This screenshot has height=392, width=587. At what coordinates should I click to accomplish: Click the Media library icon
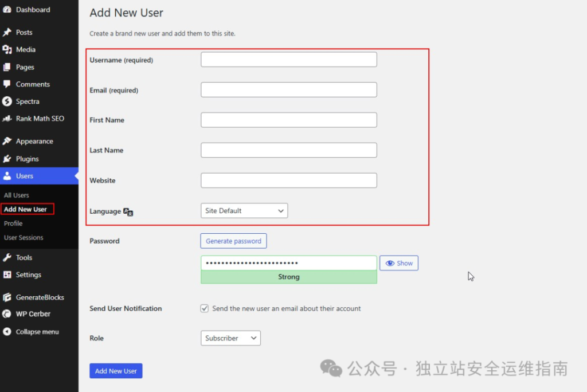coord(7,49)
